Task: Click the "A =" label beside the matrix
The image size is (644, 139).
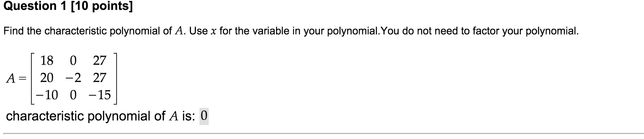Action: pos(16,78)
